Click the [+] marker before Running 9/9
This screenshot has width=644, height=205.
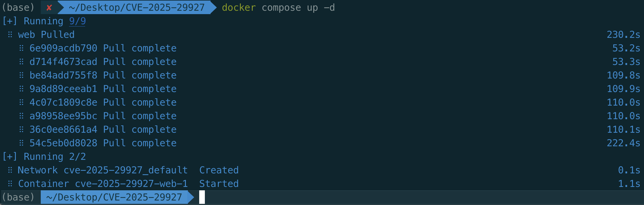(x=10, y=21)
